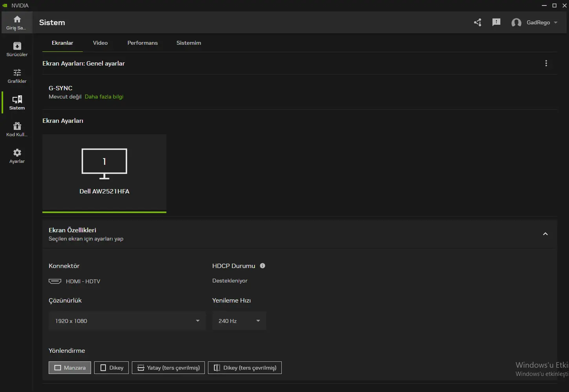Select the Dell AW2521HFA display thumbnail
Image resolution: width=569 pixels, height=392 pixels.
click(104, 173)
